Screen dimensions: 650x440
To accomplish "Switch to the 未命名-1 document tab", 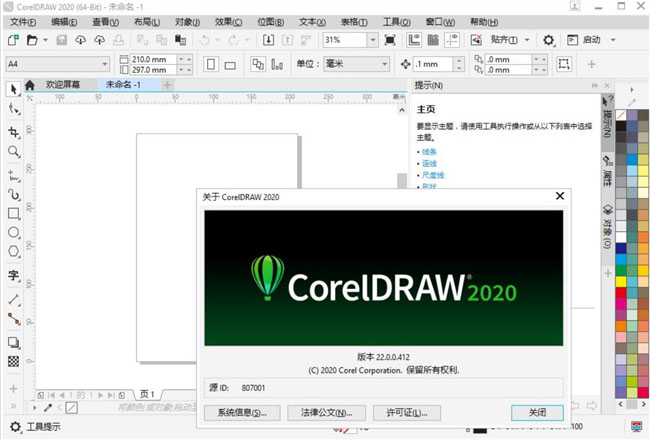I will [x=123, y=85].
